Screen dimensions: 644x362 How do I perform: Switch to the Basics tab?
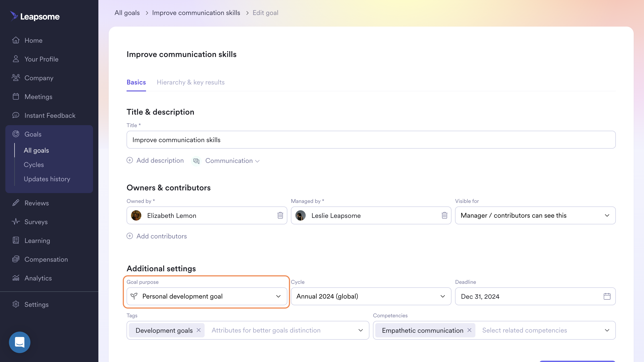(x=136, y=82)
